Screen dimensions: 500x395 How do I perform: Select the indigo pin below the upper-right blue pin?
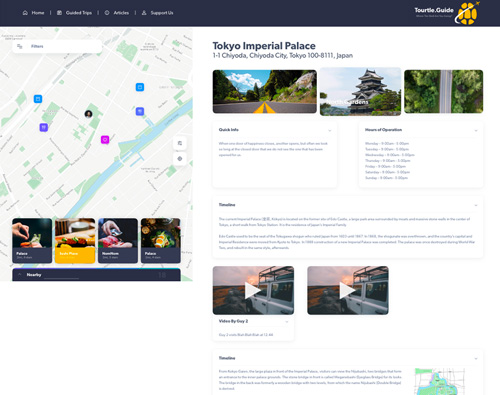pos(140,111)
